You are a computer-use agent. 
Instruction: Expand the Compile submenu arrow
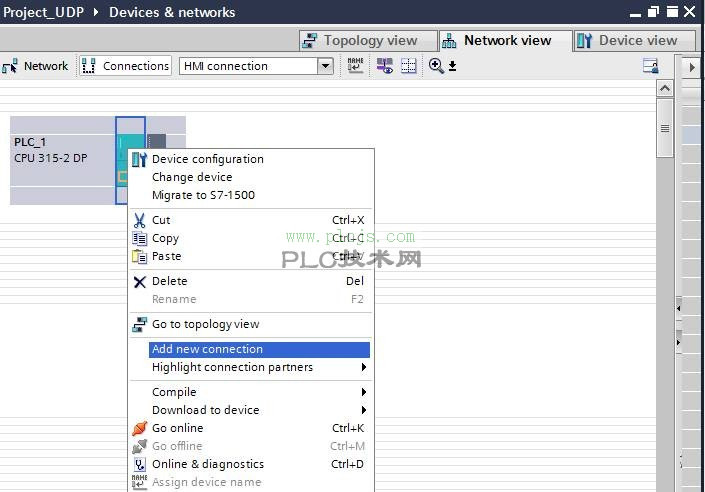click(x=364, y=392)
